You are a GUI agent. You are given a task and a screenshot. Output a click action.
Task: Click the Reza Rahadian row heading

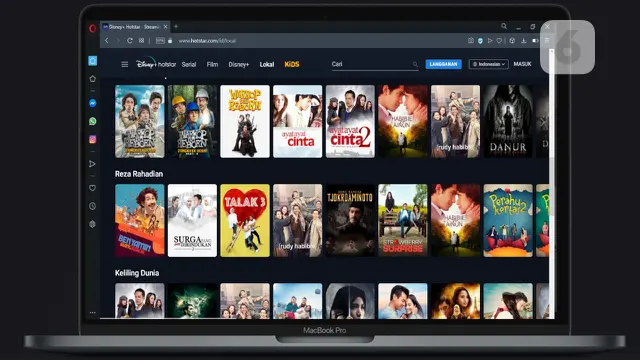[x=139, y=174]
